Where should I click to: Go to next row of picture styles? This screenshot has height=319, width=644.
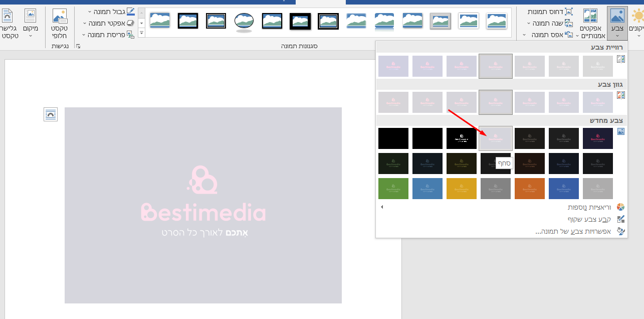141,23
